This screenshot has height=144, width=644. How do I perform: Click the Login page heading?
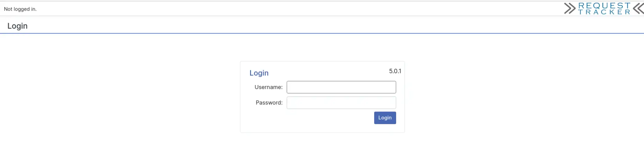click(x=18, y=26)
